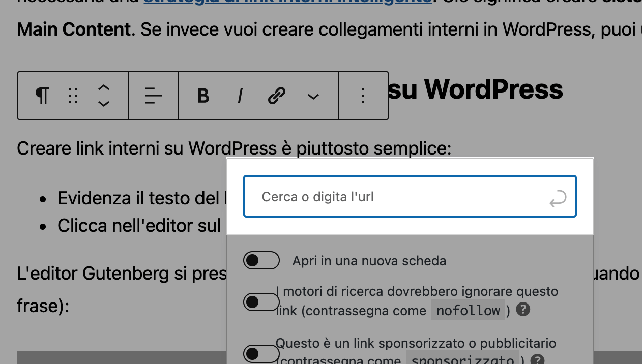Click the block drag handle icon

(73, 96)
